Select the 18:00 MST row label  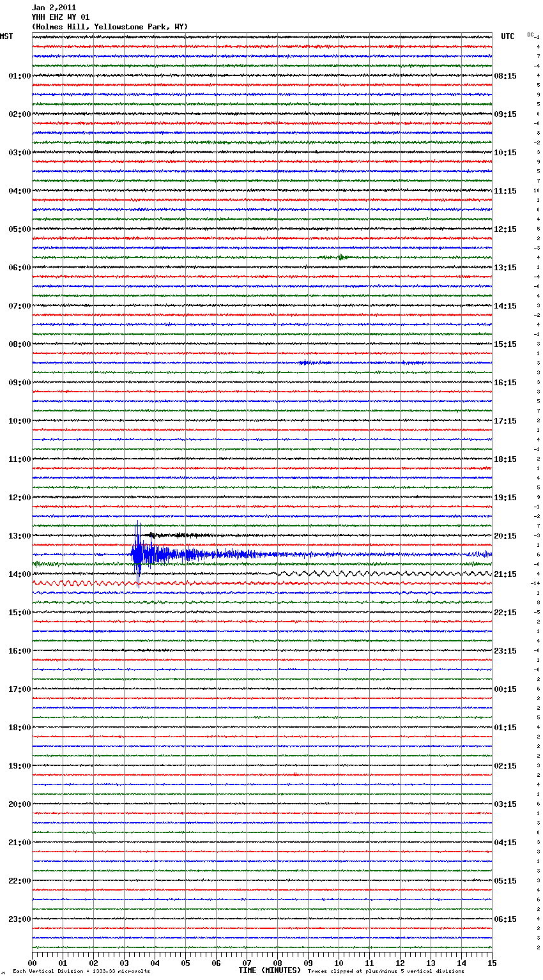[x=20, y=728]
